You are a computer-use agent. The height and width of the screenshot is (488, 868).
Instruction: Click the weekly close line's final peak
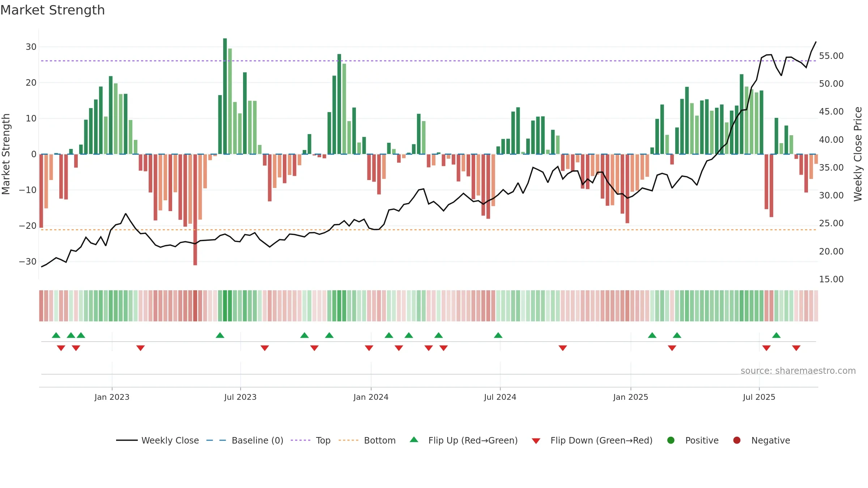pos(816,42)
